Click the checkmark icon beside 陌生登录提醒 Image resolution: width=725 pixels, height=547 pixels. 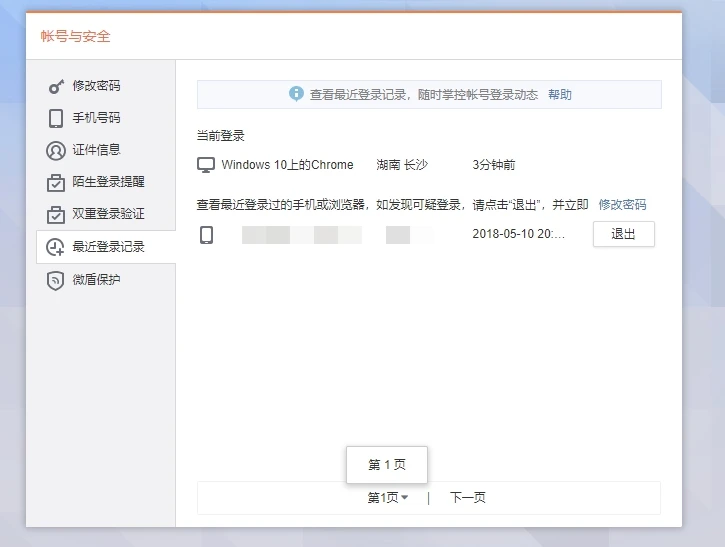pyautogui.click(x=56, y=183)
